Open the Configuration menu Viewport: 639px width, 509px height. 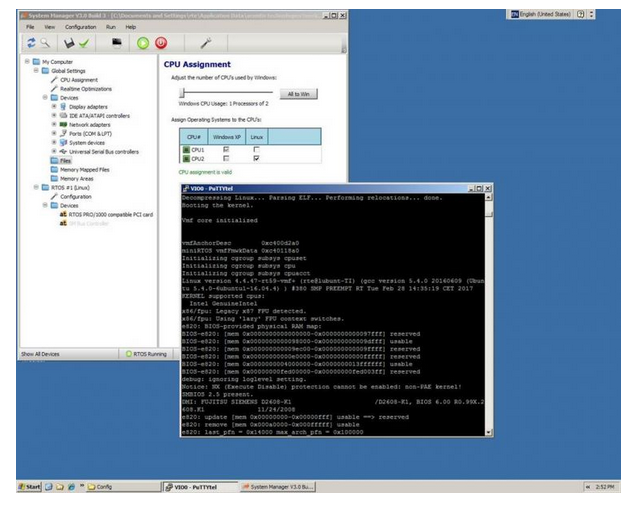coord(80,27)
